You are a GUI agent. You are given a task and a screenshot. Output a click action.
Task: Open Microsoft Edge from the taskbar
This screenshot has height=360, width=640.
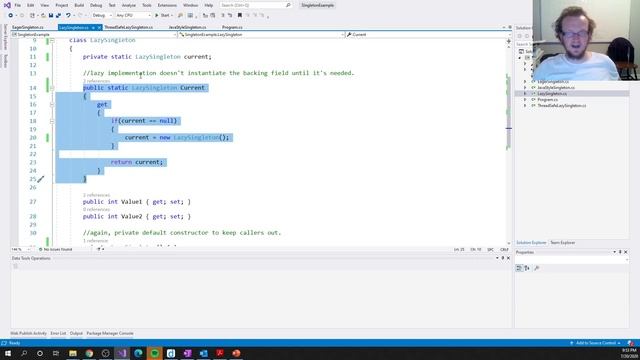[138, 353]
